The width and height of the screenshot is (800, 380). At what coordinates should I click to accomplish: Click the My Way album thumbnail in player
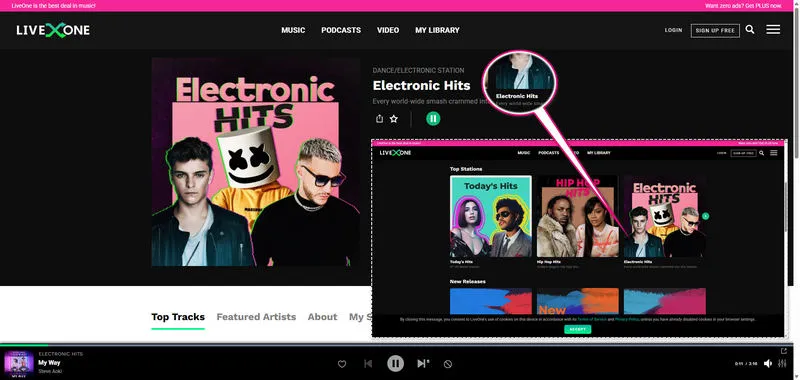(19, 364)
